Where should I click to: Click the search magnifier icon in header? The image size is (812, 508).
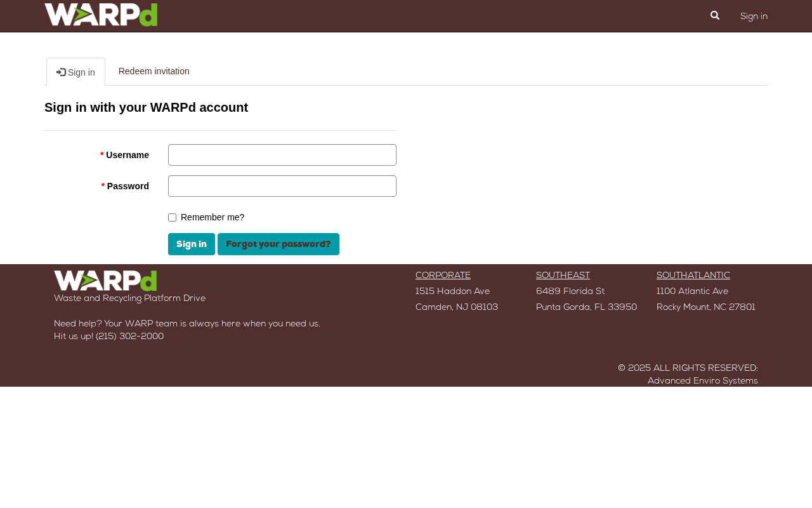(x=715, y=16)
